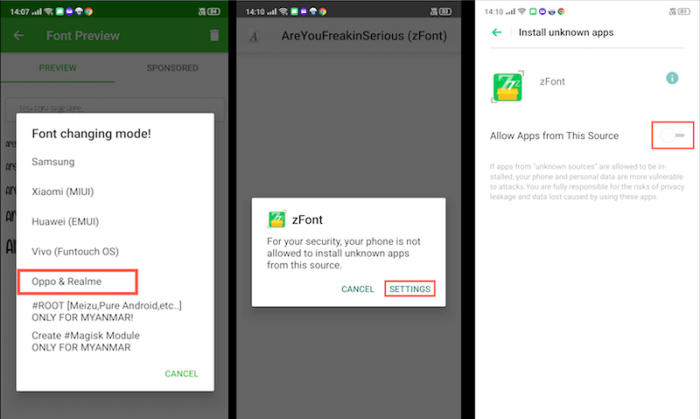Click the zFont label in settings
Viewport: 700px width, 419px height.
click(x=552, y=81)
